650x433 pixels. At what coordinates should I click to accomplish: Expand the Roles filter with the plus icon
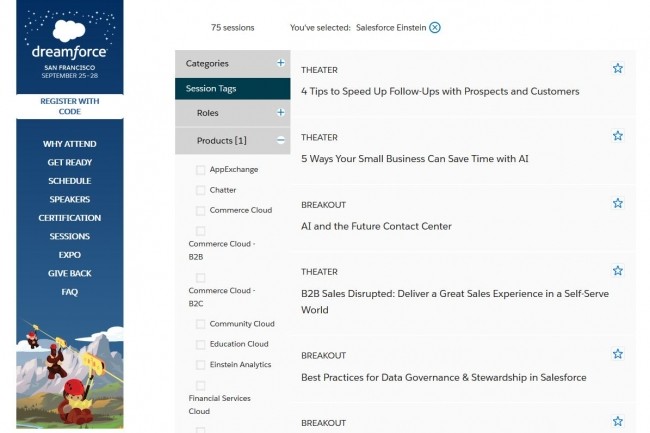(281, 112)
